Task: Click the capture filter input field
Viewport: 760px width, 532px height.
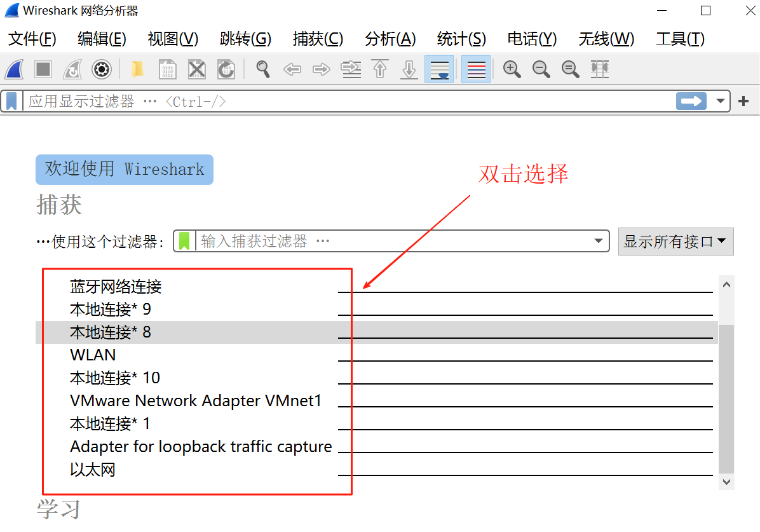Action: [393, 241]
